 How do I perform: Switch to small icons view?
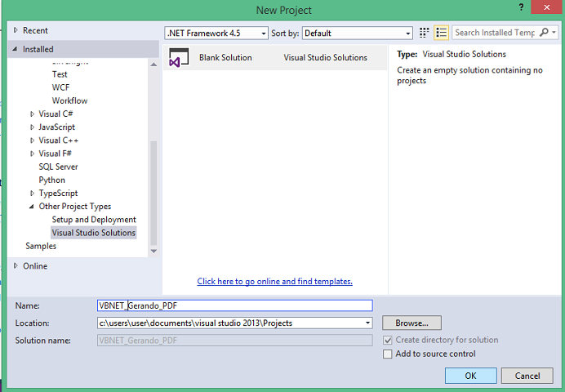tap(424, 33)
